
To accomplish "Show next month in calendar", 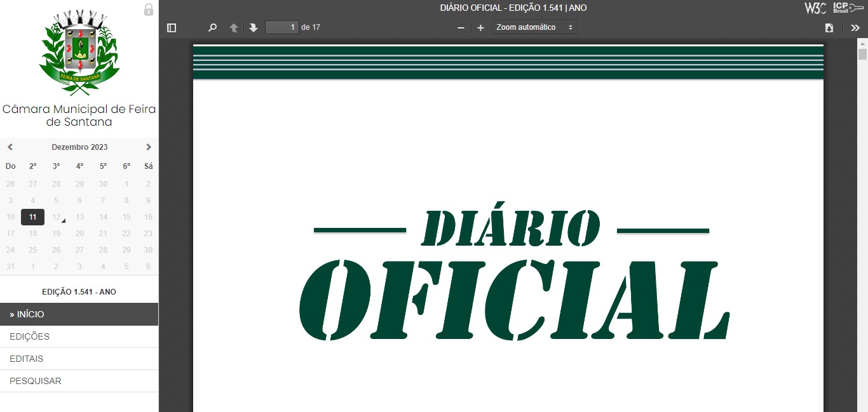I will pos(149,147).
